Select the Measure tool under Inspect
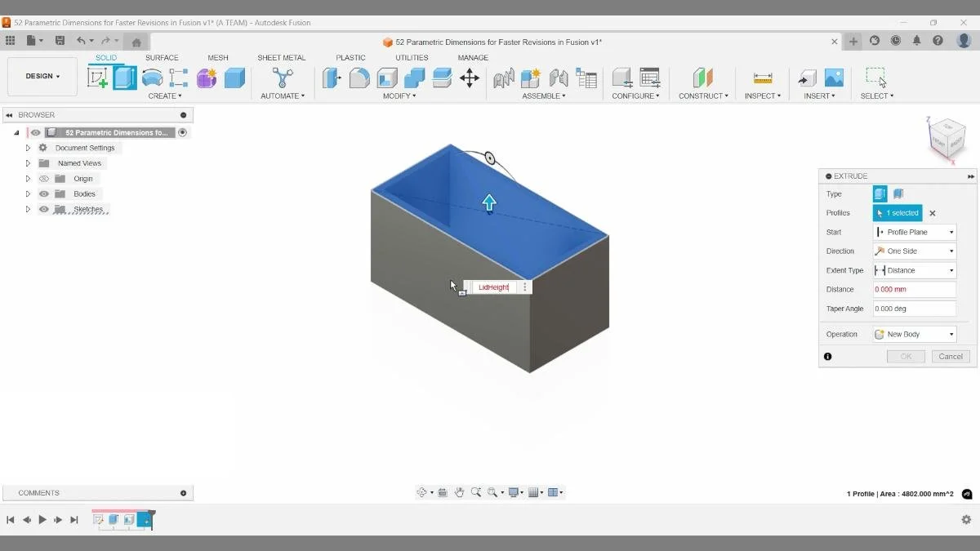The height and width of the screenshot is (551, 980). pyautogui.click(x=762, y=78)
